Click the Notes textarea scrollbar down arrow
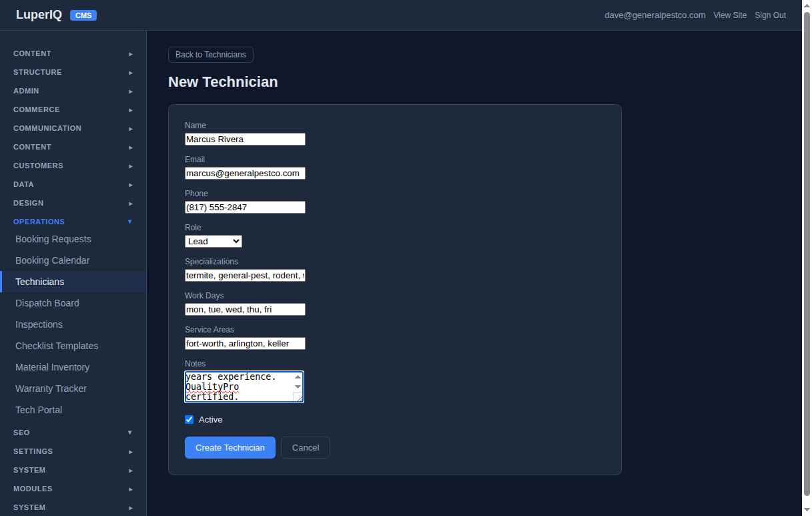 point(298,387)
